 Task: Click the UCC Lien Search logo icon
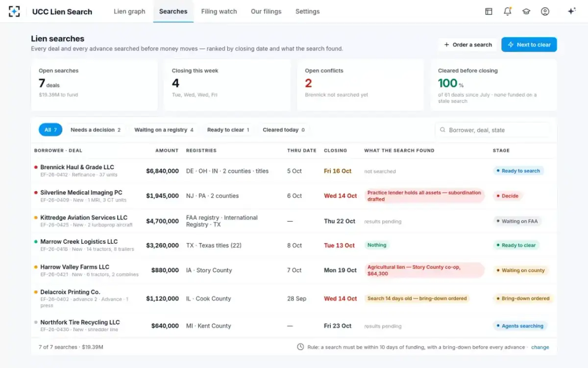(15, 11)
